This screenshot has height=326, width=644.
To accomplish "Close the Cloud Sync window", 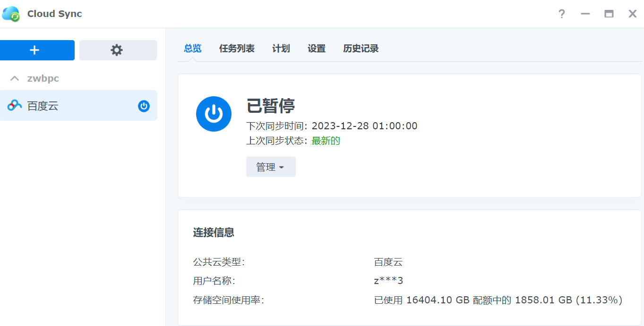I will (x=632, y=14).
